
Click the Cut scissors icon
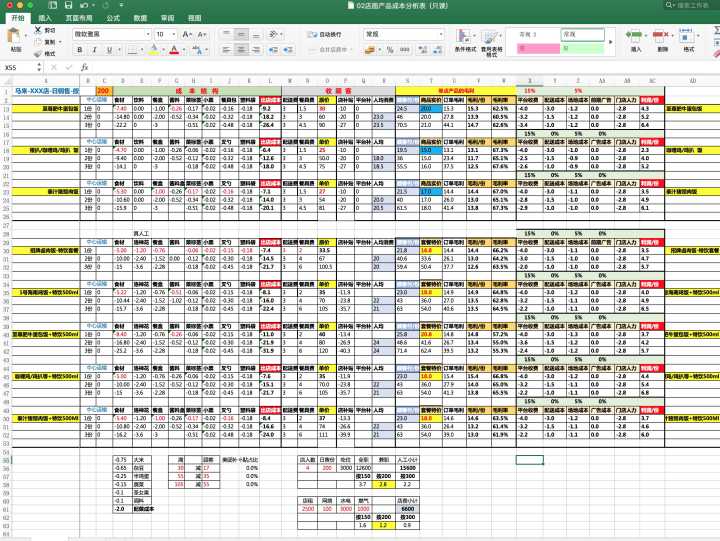(38, 30)
